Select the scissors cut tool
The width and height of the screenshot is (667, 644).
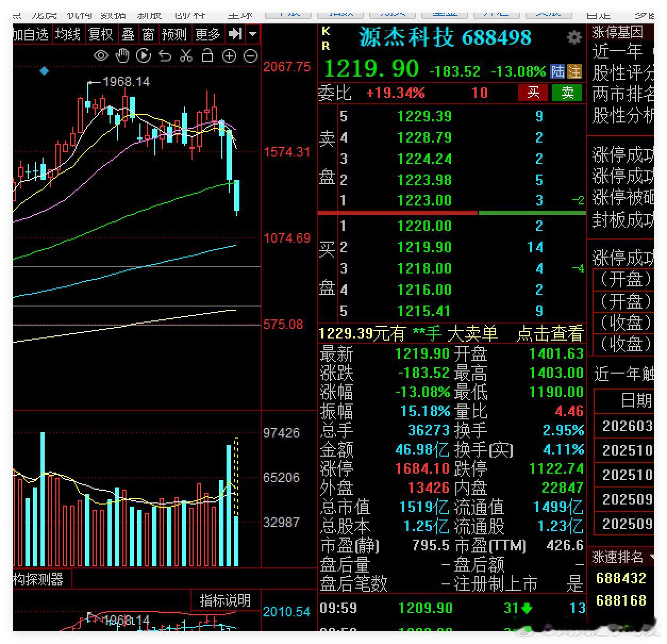coord(186,55)
